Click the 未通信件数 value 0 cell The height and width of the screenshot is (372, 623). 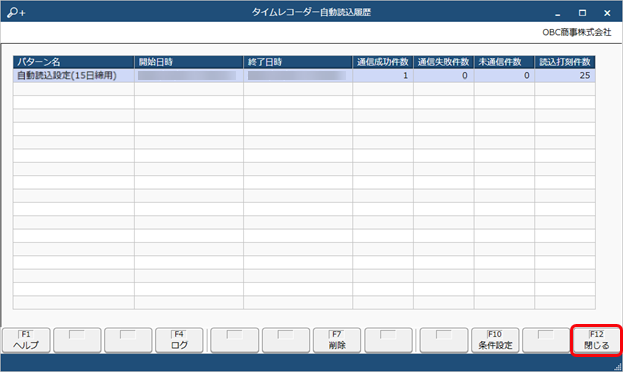click(x=504, y=76)
